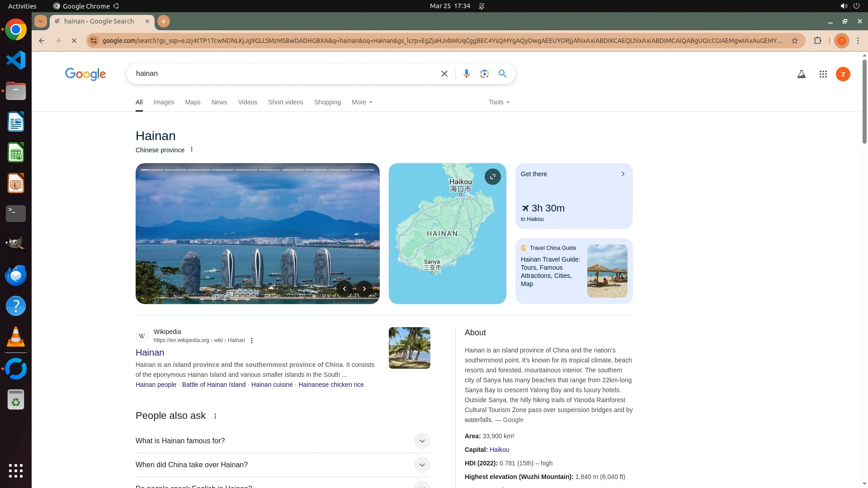Screen dimensions: 868x488
Task: Open Google apps grid menu
Action: 823,74
